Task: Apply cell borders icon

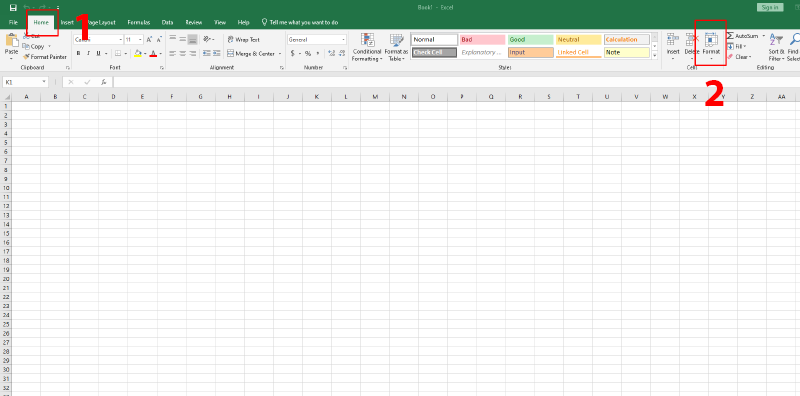Action: point(118,53)
